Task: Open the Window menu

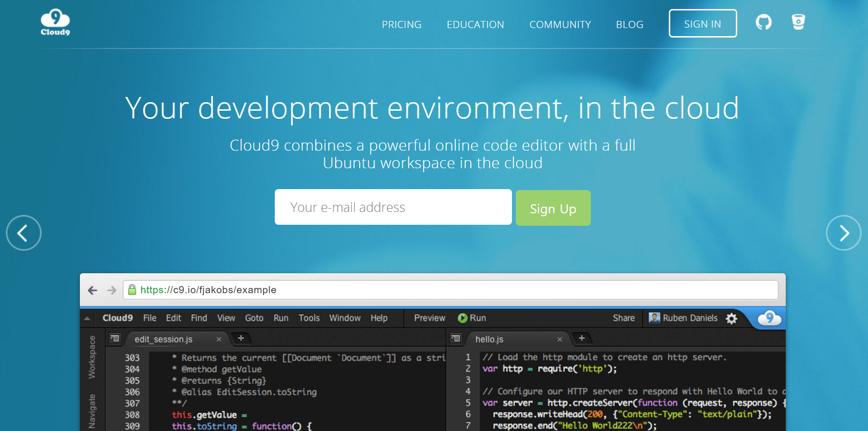Action: coord(345,318)
